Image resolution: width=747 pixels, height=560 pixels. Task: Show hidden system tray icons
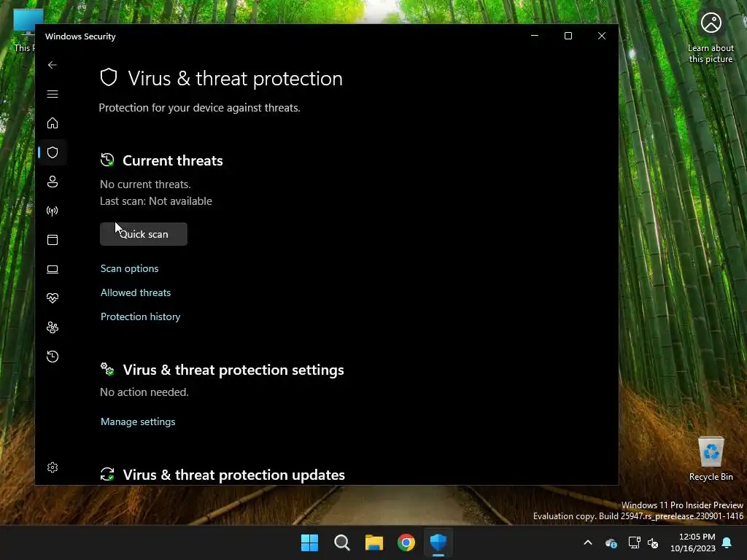coord(588,542)
